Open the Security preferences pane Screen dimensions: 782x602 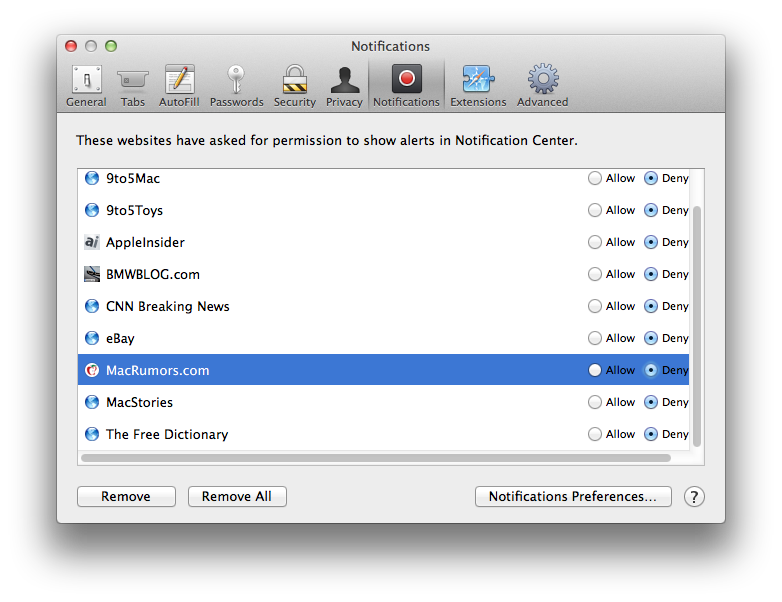(295, 85)
